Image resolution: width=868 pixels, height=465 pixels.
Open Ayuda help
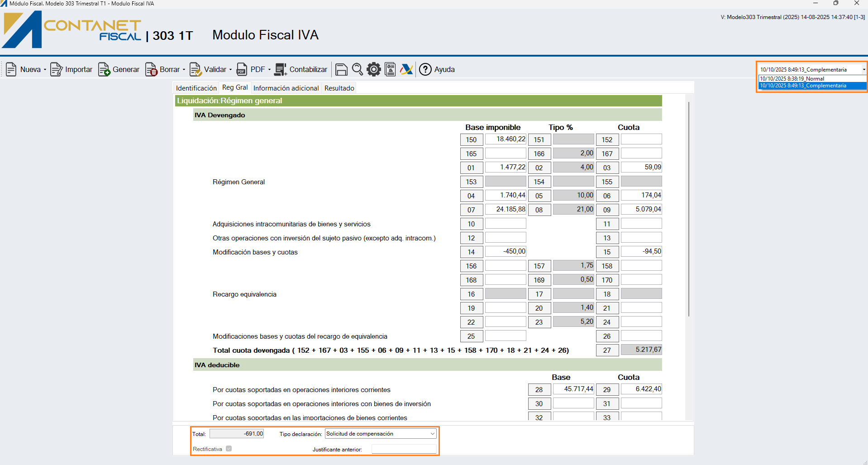(x=437, y=69)
